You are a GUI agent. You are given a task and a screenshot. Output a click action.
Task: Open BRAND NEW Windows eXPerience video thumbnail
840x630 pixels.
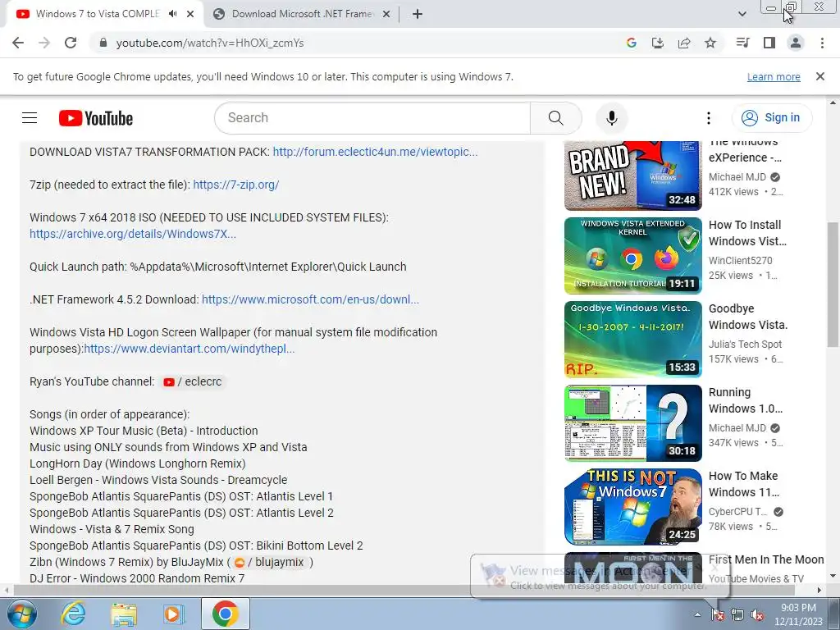(632, 176)
